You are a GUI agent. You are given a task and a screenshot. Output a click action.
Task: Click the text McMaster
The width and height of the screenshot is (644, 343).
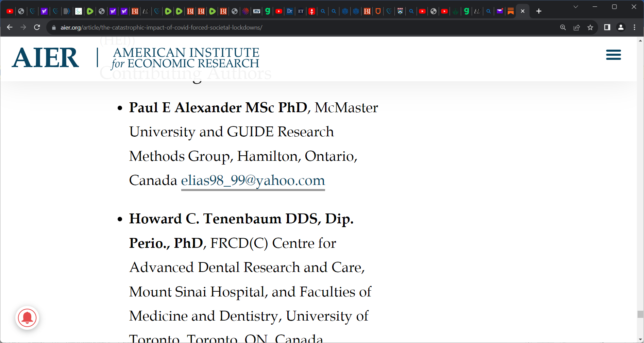tap(346, 108)
